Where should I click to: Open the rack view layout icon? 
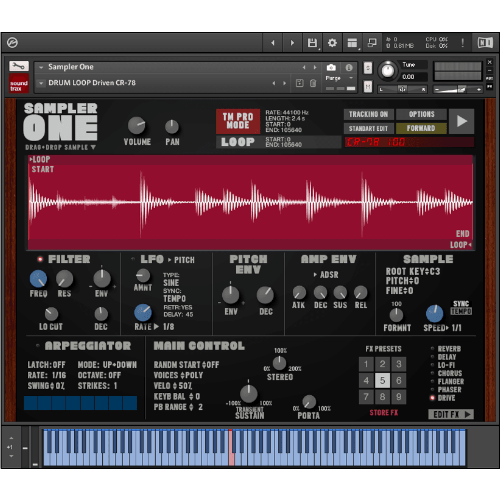pos(352,43)
